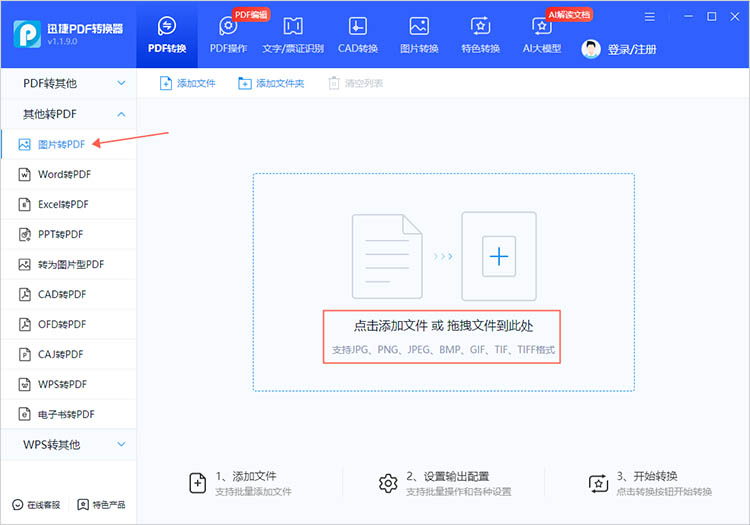Select the Word转PDF sidebar icon

(x=24, y=175)
